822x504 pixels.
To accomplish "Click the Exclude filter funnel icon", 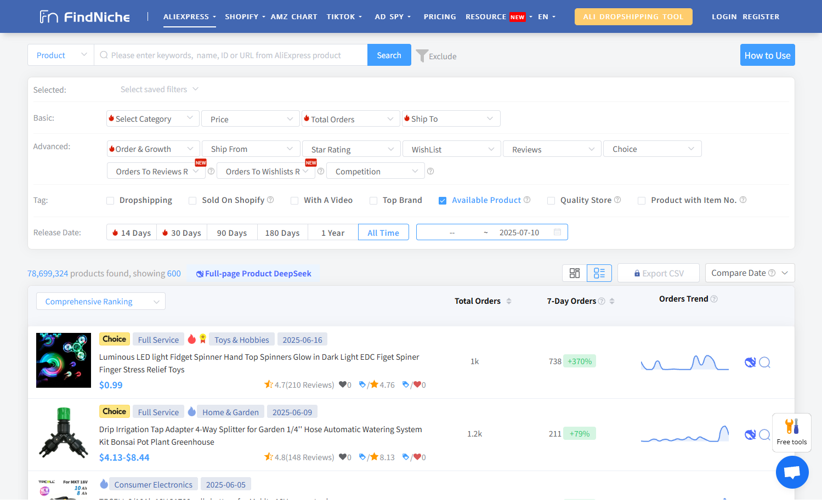I will coord(422,56).
